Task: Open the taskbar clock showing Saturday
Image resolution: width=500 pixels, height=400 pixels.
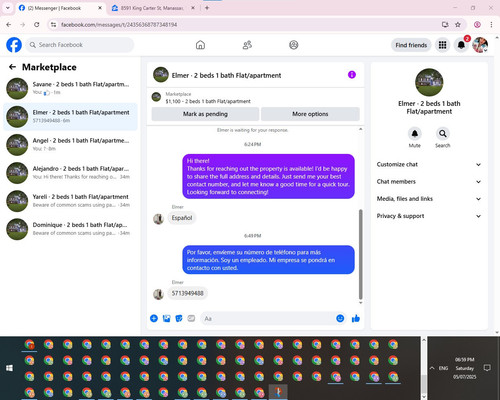Action: point(465,368)
